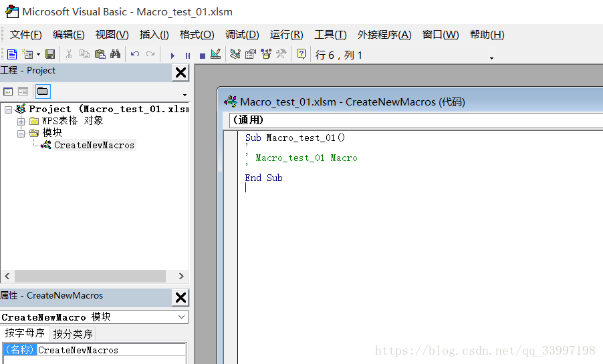
Task: Click the Redo arrow icon
Action: 150,54
